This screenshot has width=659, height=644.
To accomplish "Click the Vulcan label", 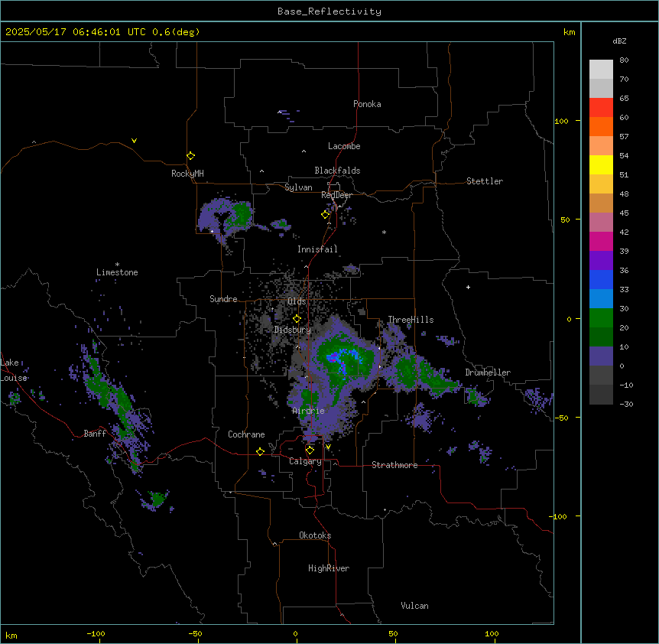I will (x=415, y=606).
